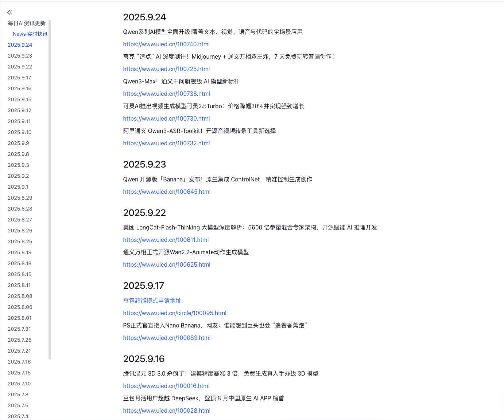Open 2025.8.19 in the sidebar
This screenshot has height=420, width=504.
(x=20, y=252)
